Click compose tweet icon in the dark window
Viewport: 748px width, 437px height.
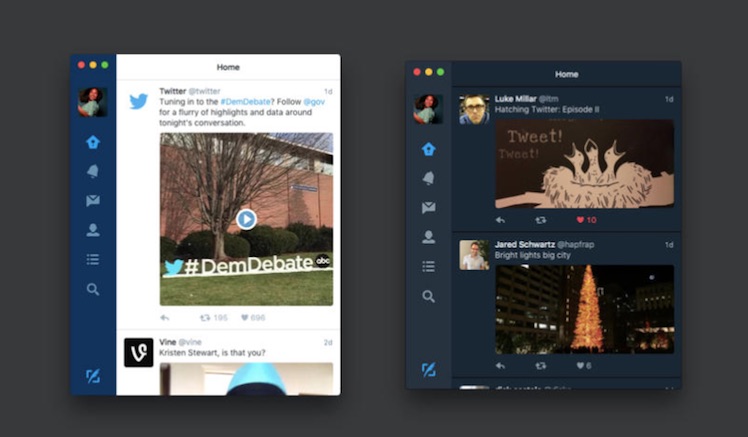428,369
